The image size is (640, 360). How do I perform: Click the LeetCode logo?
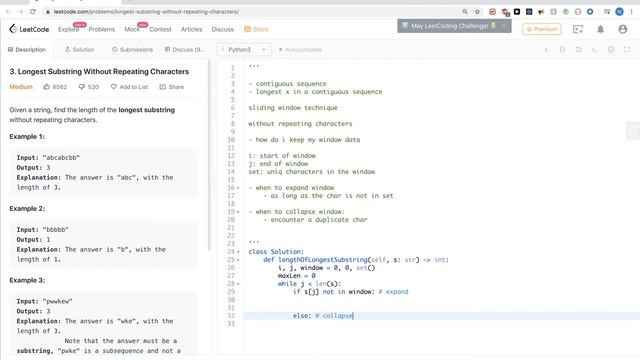point(29,29)
